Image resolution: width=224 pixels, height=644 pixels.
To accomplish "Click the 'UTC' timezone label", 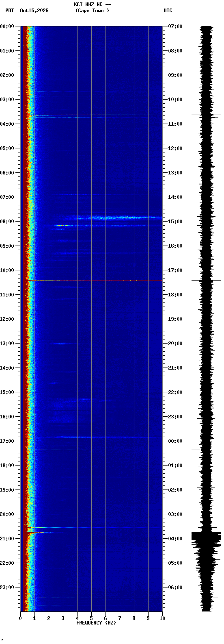I will [168, 11].
